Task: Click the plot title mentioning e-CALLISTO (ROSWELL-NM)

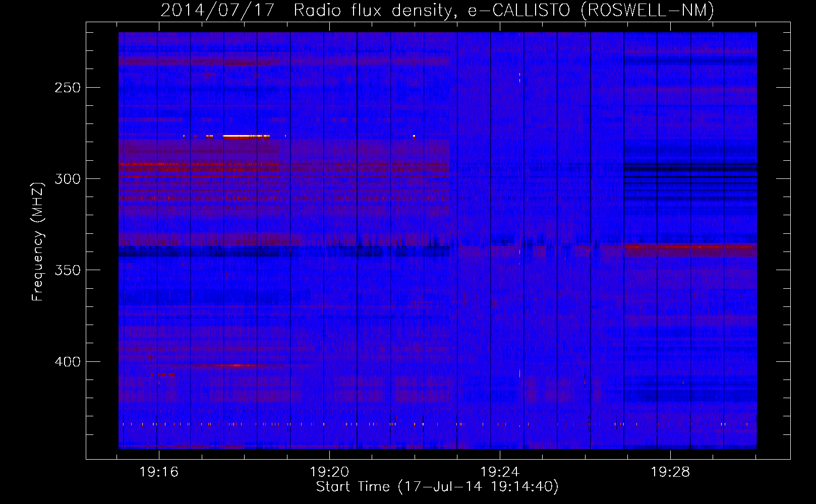Action: (437, 10)
